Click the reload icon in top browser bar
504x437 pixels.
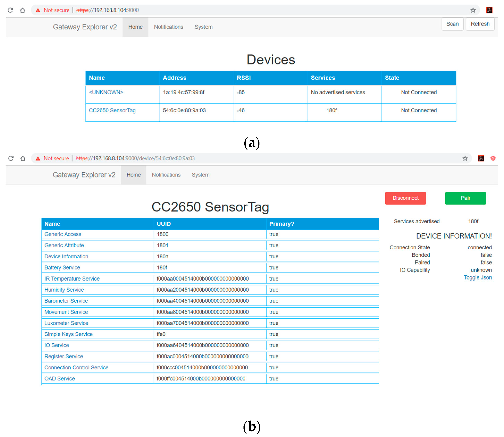click(10, 10)
